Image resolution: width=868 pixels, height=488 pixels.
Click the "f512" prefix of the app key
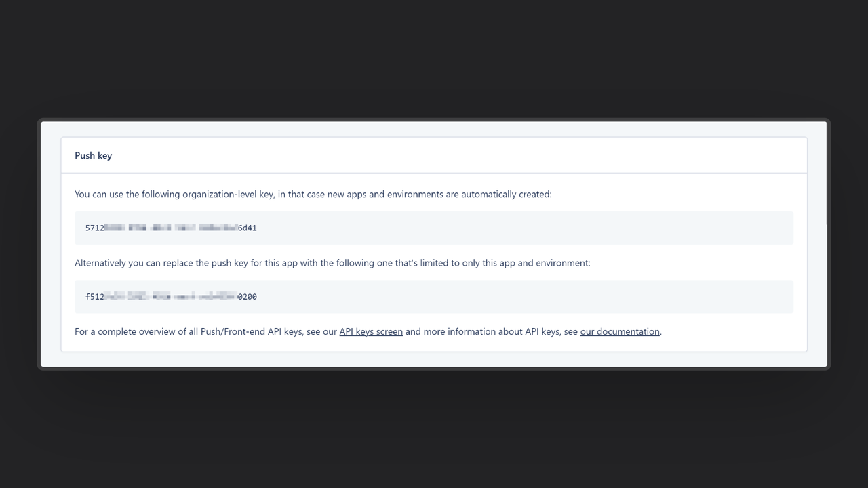pyautogui.click(x=95, y=296)
